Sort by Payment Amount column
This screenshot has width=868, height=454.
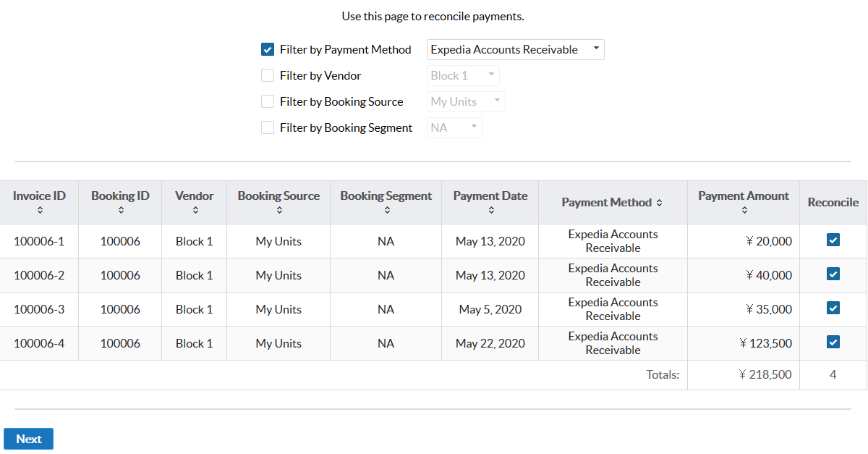tap(744, 210)
